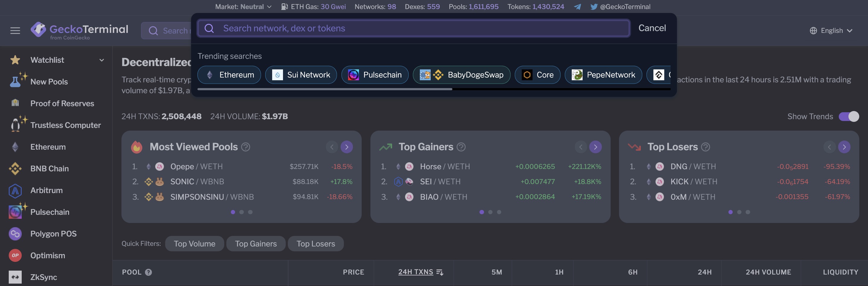The width and height of the screenshot is (868, 286).
Task: Open Trustless Computer in sidebar
Action: point(65,125)
